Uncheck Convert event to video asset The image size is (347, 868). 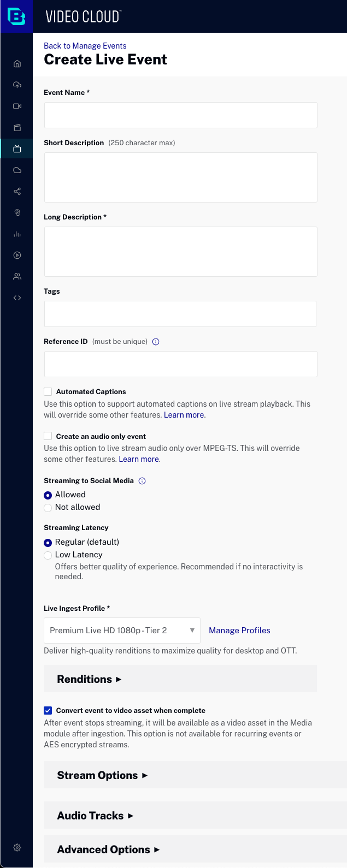pos(48,710)
